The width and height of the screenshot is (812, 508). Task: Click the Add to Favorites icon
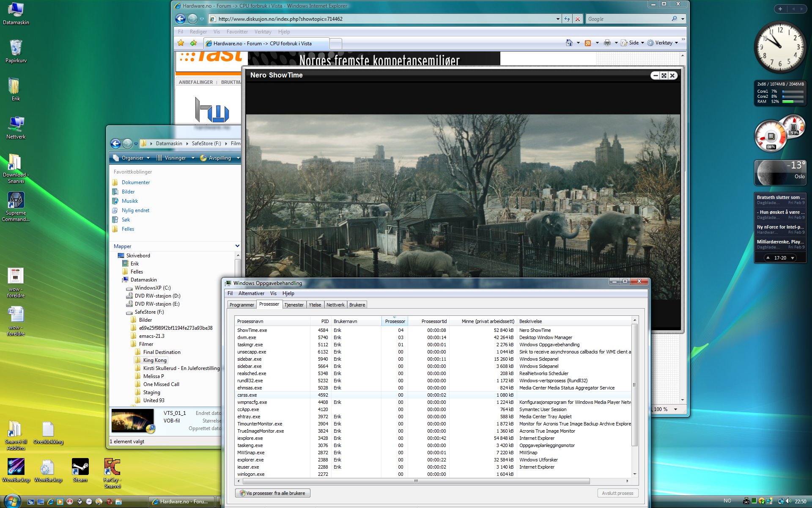(194, 43)
